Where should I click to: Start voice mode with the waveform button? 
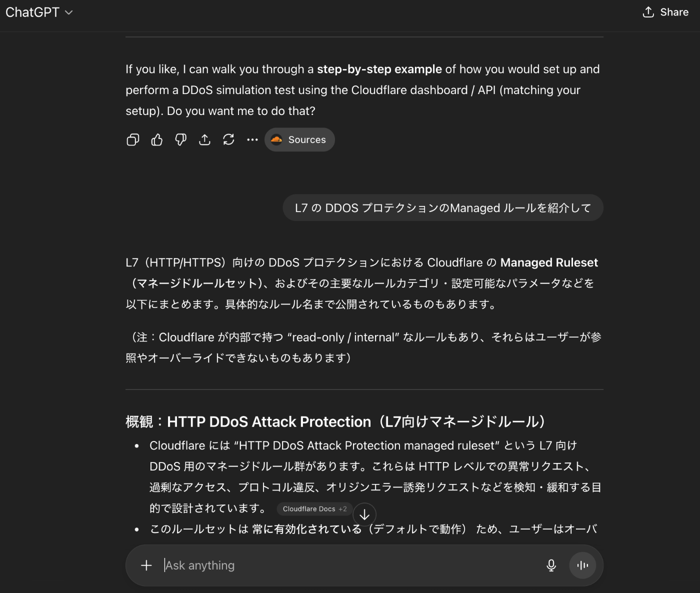582,565
